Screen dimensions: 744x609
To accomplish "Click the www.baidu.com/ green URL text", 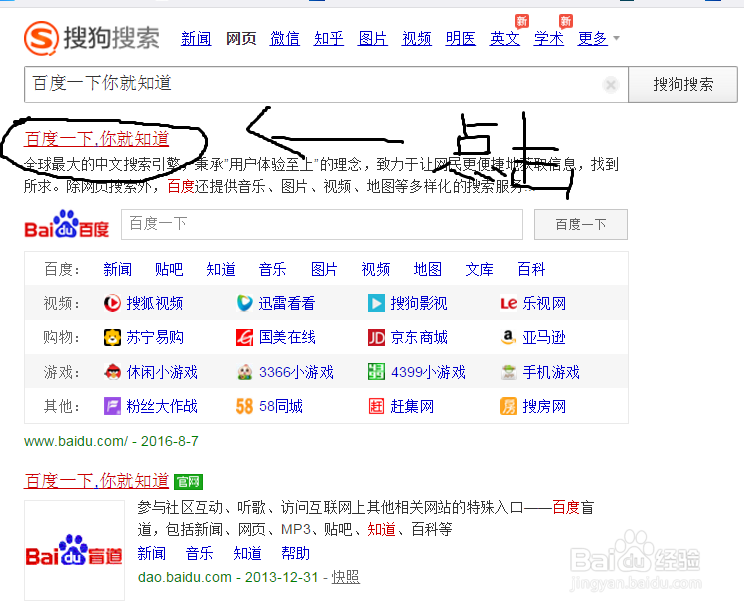I will click(76, 441).
